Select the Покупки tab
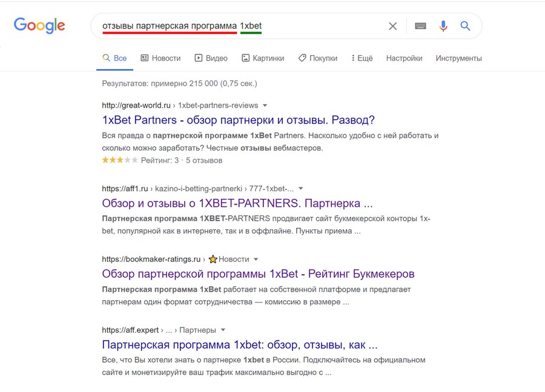Screen dimensions: 545x392 (318, 58)
